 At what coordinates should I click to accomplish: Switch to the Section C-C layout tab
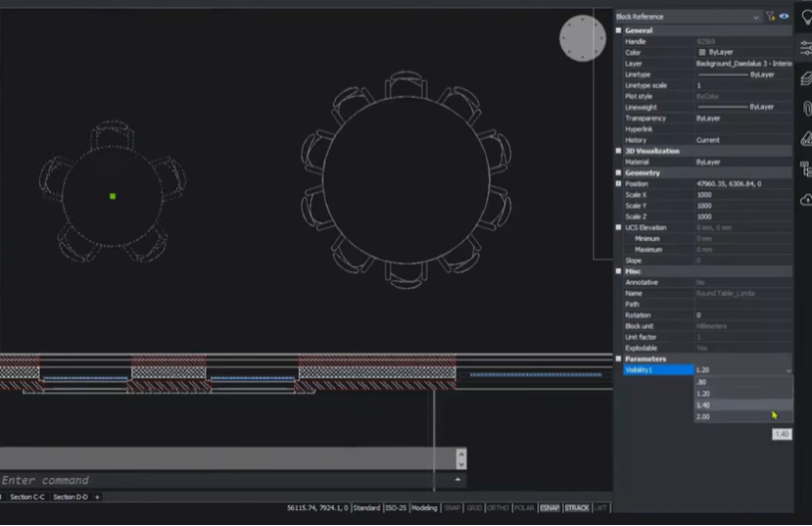pyautogui.click(x=27, y=497)
